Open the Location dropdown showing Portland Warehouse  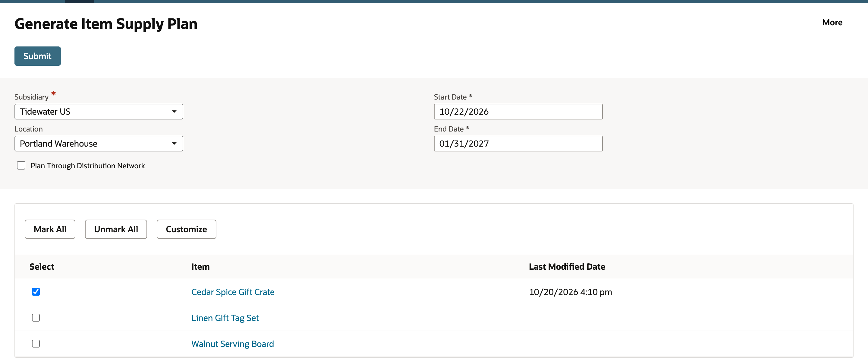click(x=99, y=144)
